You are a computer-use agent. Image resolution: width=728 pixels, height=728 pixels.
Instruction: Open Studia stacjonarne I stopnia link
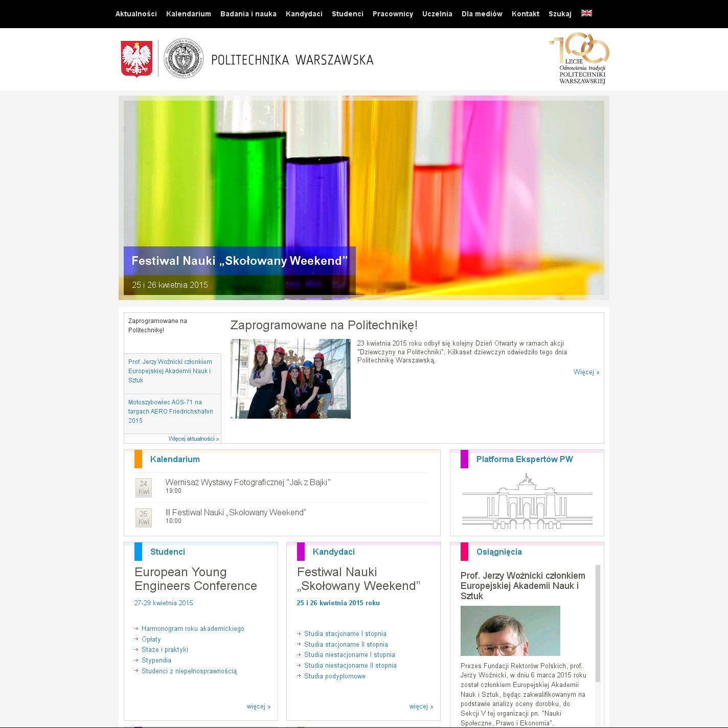click(345, 634)
